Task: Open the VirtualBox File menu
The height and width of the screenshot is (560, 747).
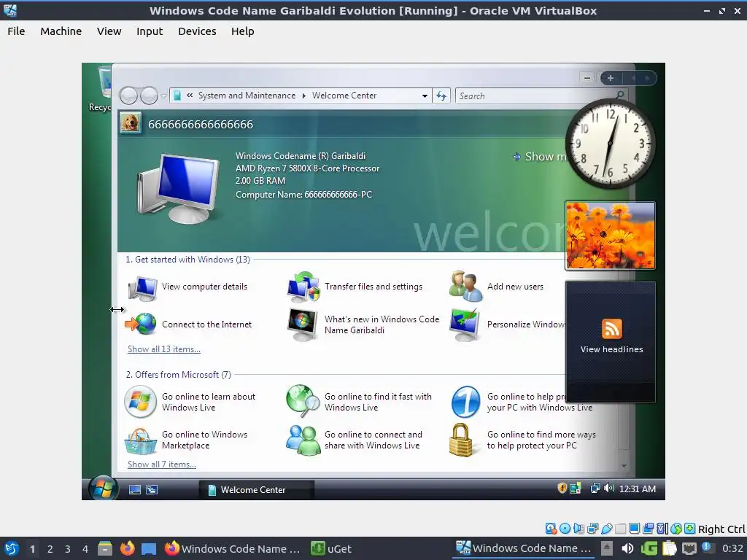Action: click(16, 31)
